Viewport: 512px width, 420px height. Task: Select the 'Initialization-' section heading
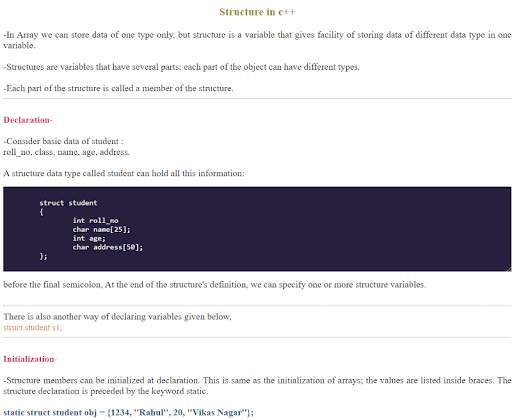tap(30, 359)
